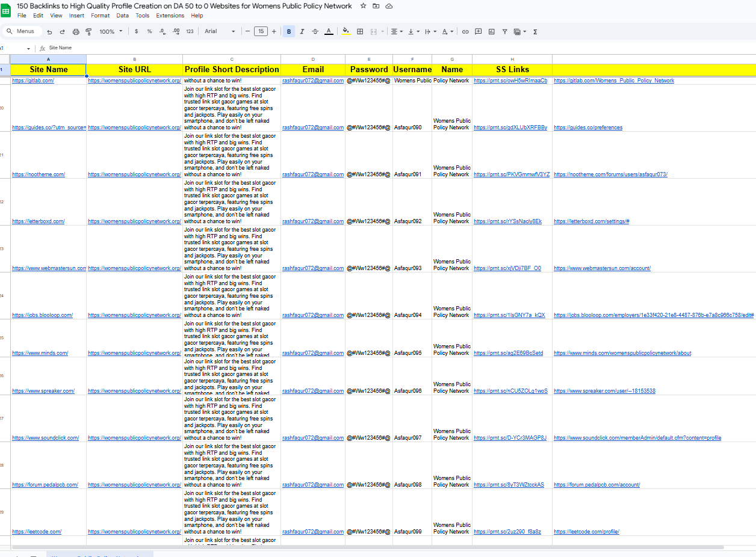This screenshot has width=756, height=557.
Task: Select the Paint format tool
Action: coord(88,31)
